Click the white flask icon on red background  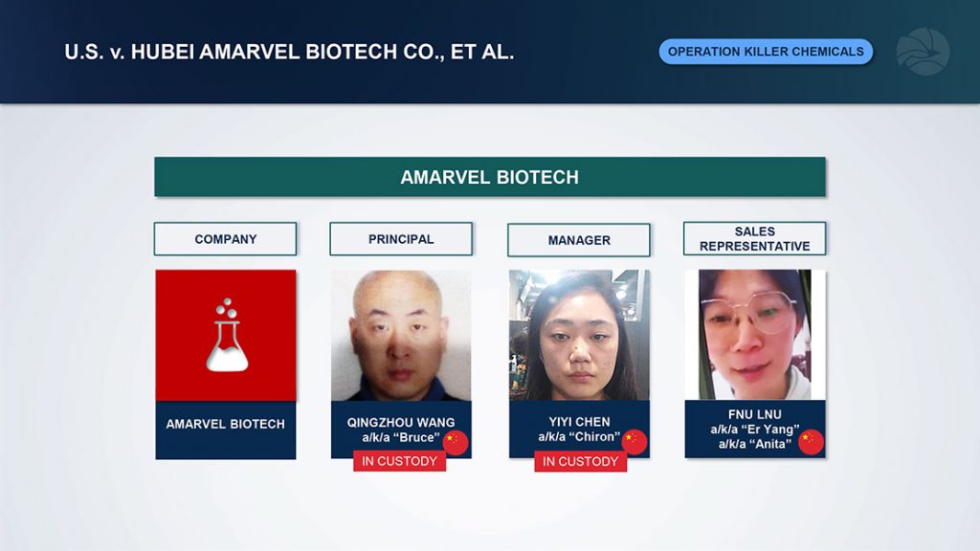227,335
